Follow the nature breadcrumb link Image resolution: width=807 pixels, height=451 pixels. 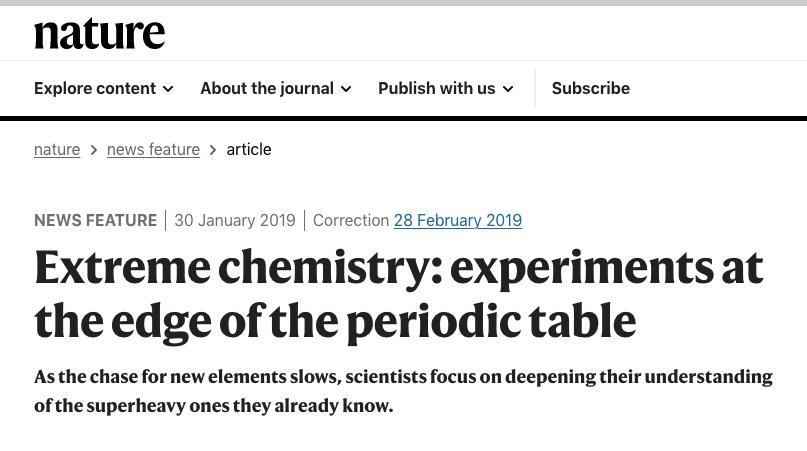pyautogui.click(x=57, y=149)
